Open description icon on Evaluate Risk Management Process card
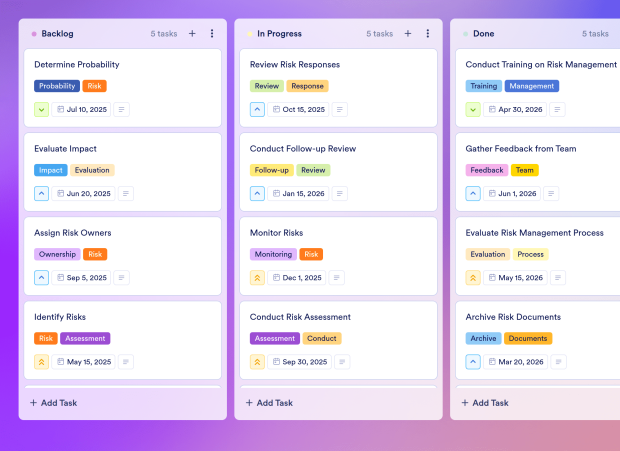The width and height of the screenshot is (620, 451). click(x=558, y=278)
